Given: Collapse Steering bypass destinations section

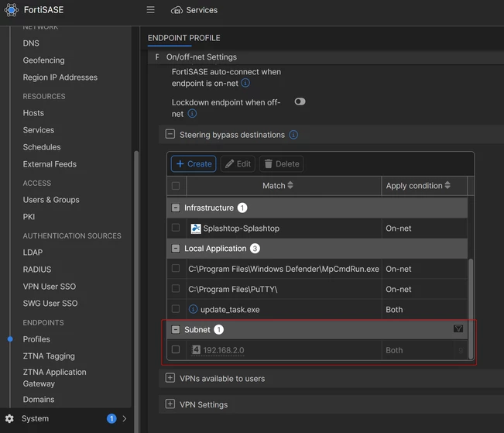Looking at the screenshot, I should (170, 134).
